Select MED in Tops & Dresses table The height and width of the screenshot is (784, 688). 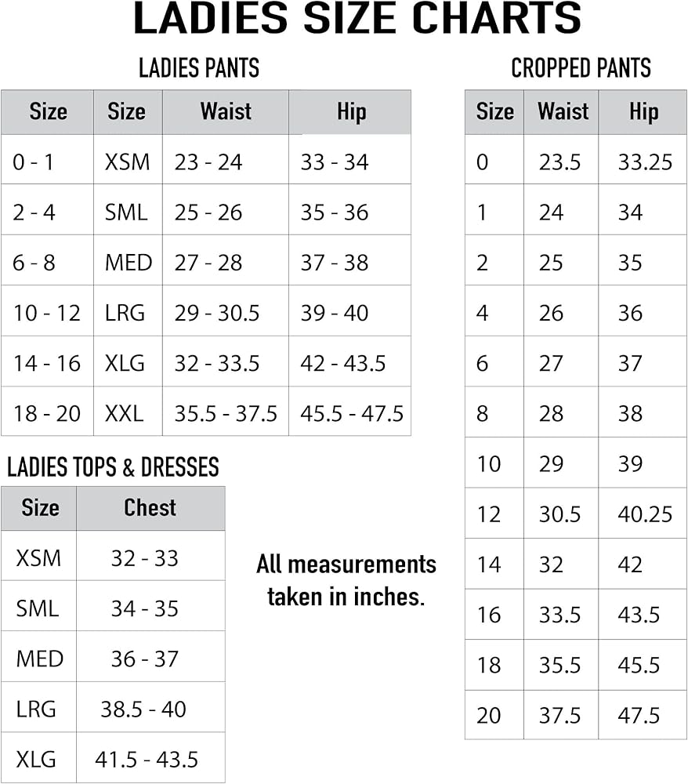click(x=39, y=659)
